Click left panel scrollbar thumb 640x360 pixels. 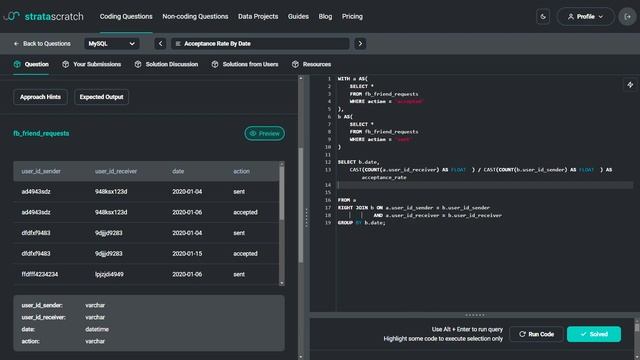[301, 205]
